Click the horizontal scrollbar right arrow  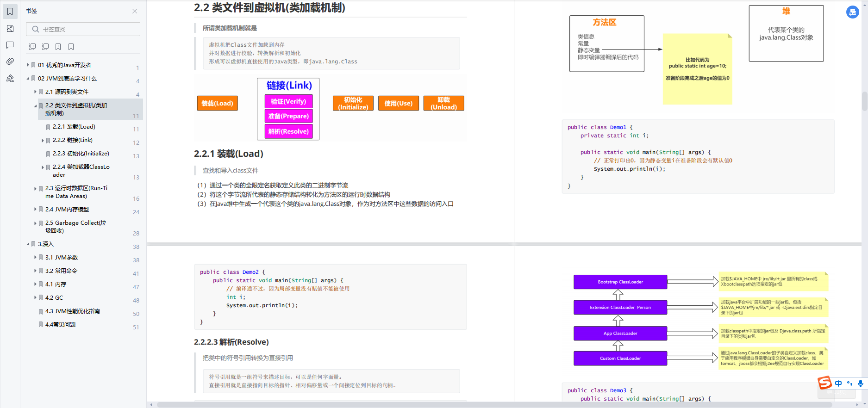click(x=857, y=405)
